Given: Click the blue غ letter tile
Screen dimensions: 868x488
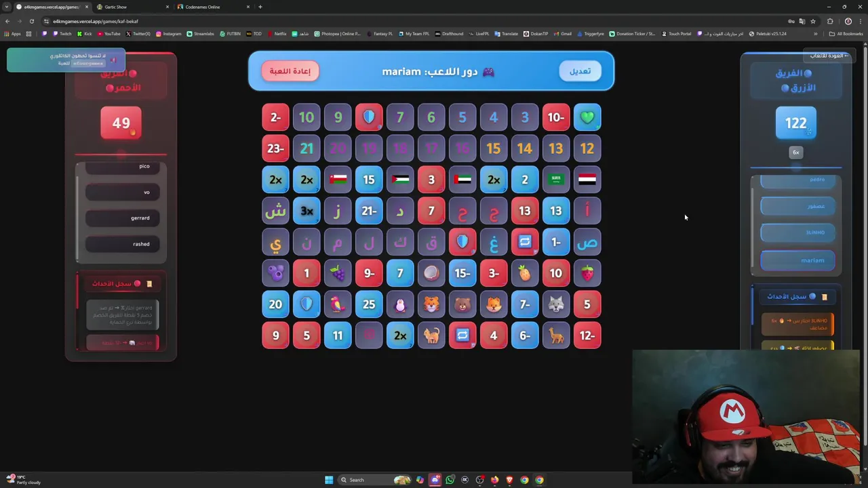Looking at the screenshot, I should (494, 242).
